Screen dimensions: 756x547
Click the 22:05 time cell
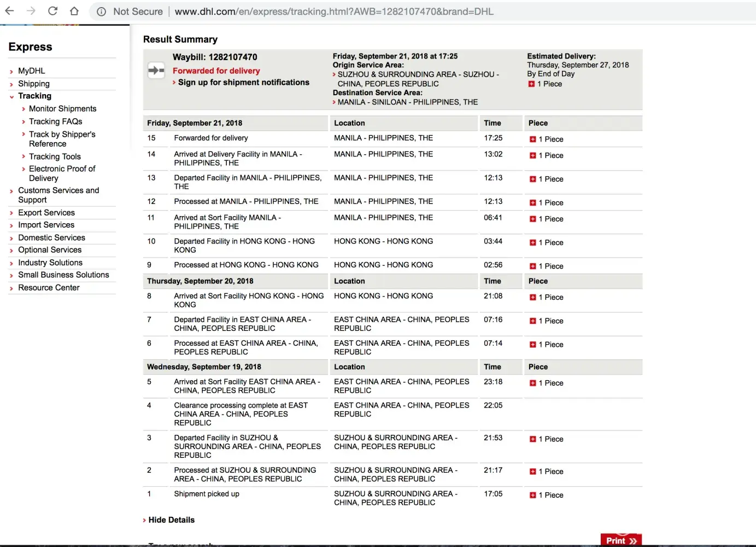493,405
